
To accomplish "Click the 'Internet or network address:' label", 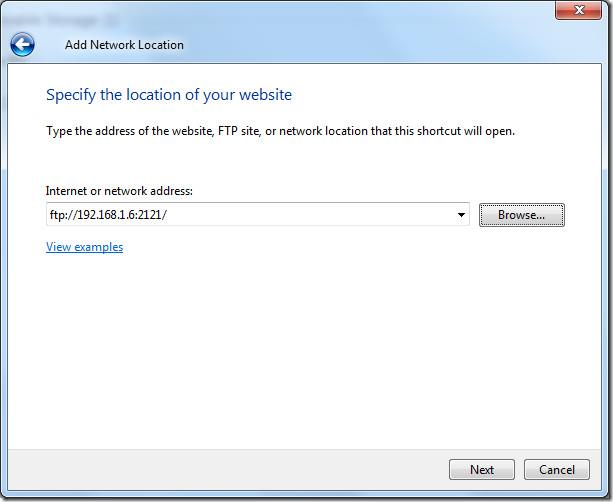I will click(x=119, y=190).
